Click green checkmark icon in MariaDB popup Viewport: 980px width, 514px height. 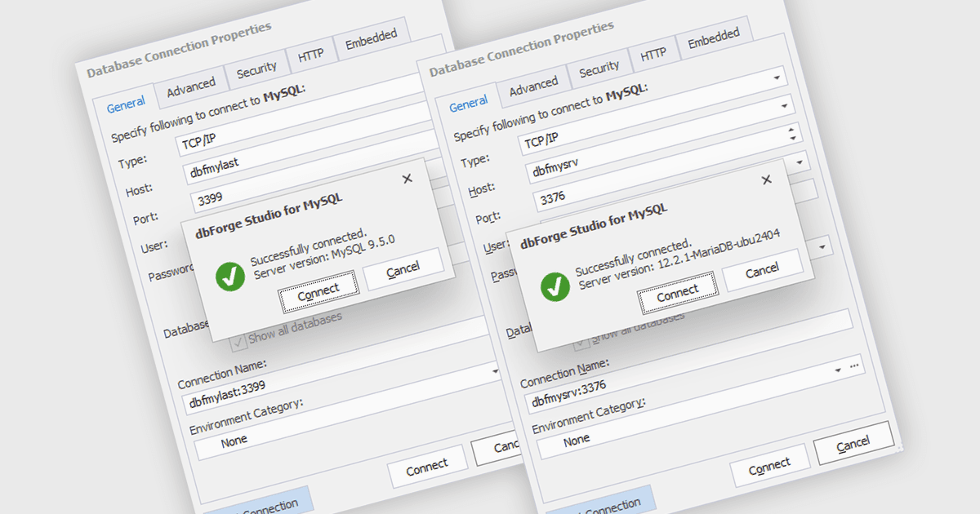click(x=556, y=287)
